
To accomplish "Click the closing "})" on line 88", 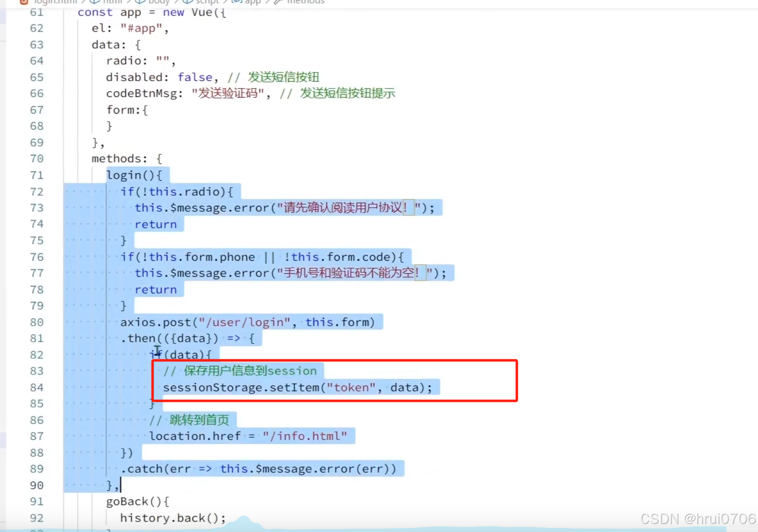I will 127,452.
